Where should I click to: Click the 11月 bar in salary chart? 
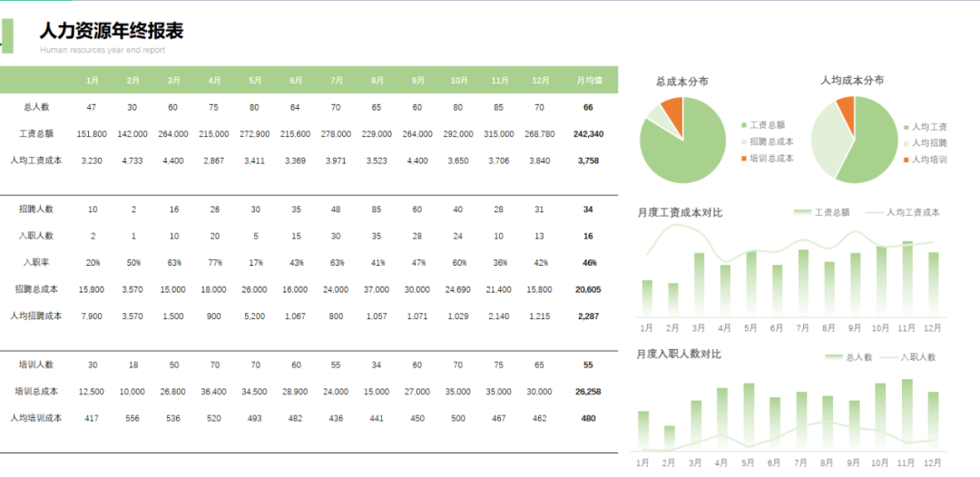pyautogui.click(x=907, y=277)
